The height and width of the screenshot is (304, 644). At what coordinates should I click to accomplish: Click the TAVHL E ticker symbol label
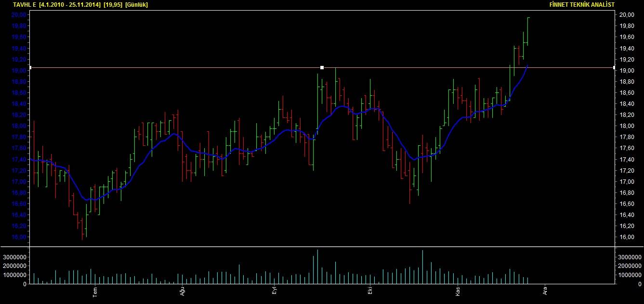25,4
